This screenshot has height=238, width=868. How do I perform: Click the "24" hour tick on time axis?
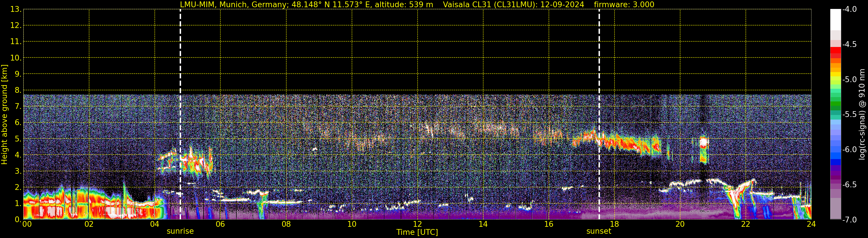click(811, 224)
